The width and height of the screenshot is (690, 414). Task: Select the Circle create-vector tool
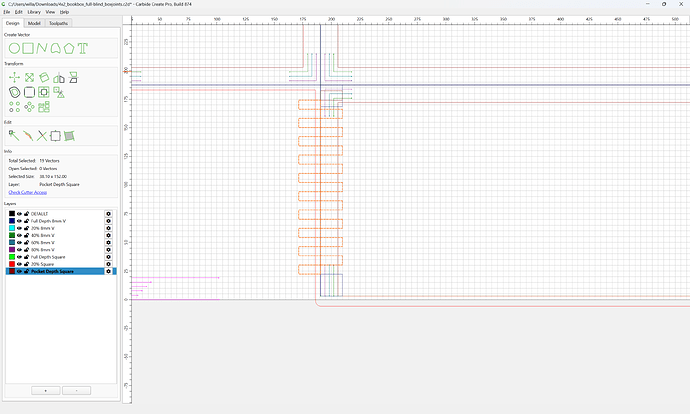point(15,48)
